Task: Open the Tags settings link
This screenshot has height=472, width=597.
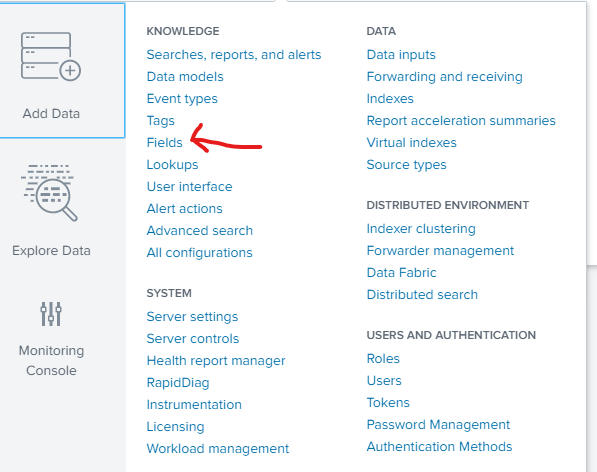Action: pos(161,121)
